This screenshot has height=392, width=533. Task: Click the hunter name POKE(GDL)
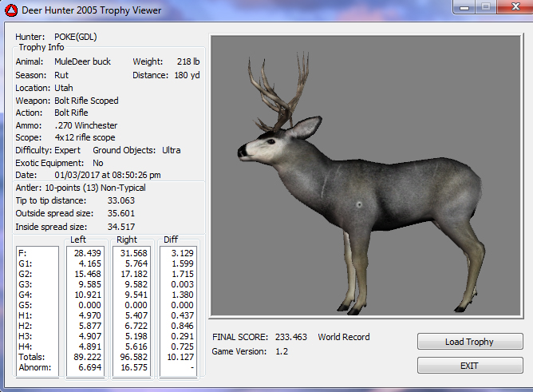click(77, 37)
